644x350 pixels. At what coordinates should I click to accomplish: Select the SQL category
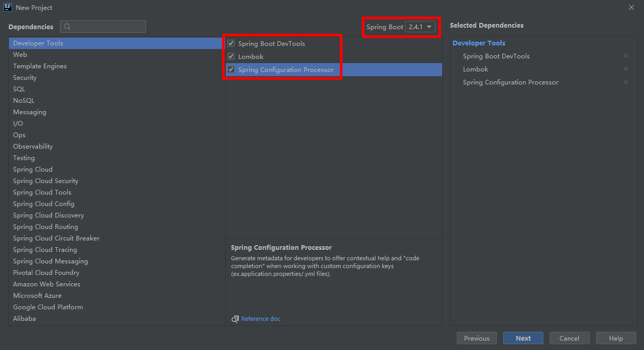(116, 89)
